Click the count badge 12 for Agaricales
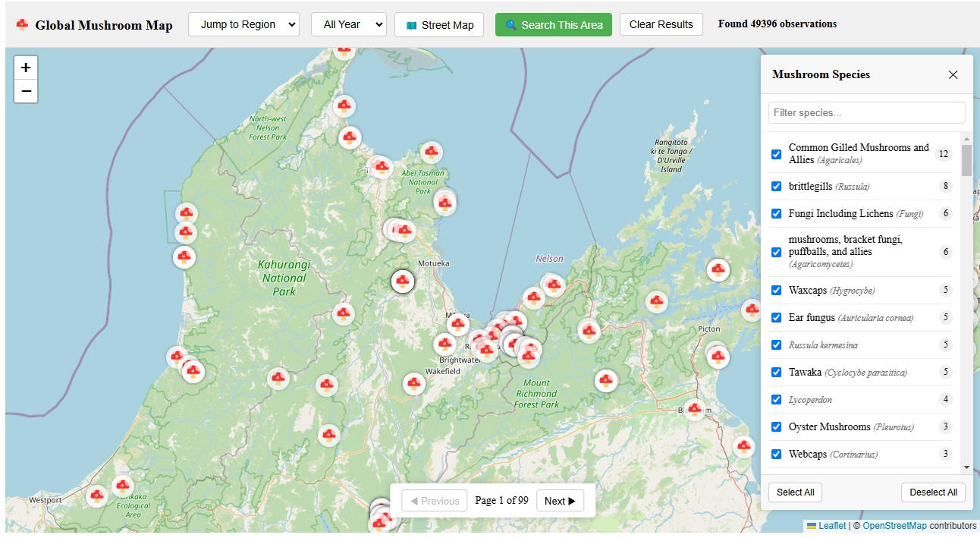The width and height of the screenshot is (980, 538). point(944,154)
